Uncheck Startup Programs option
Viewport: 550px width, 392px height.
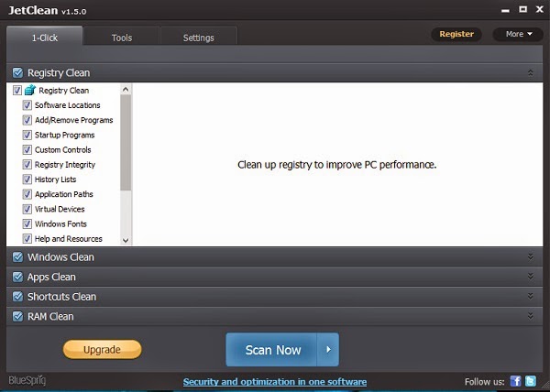coord(27,135)
